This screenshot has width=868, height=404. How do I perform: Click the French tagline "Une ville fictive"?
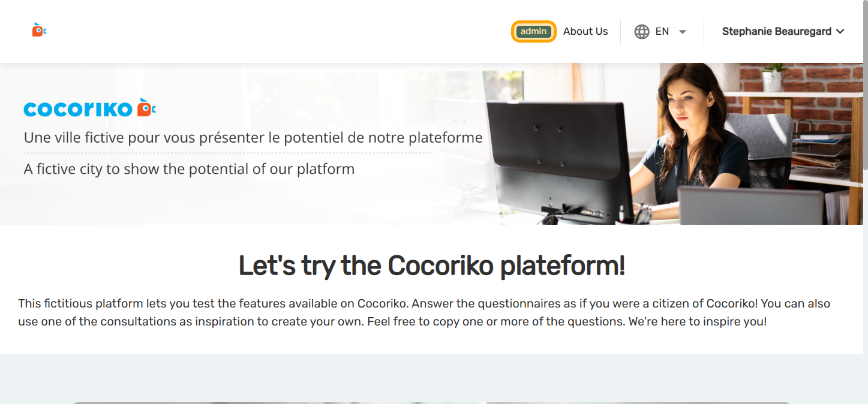(253, 138)
